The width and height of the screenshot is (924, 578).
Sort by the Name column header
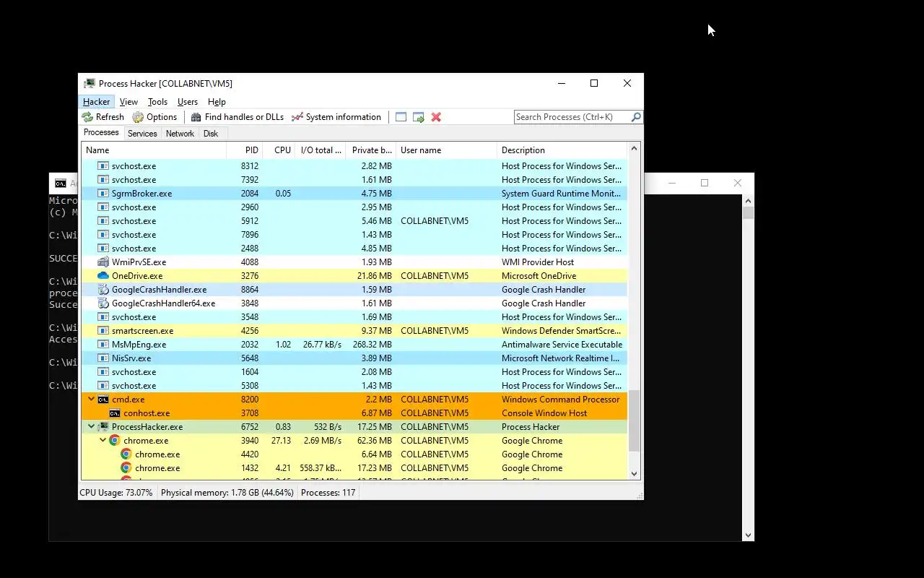[154, 150]
